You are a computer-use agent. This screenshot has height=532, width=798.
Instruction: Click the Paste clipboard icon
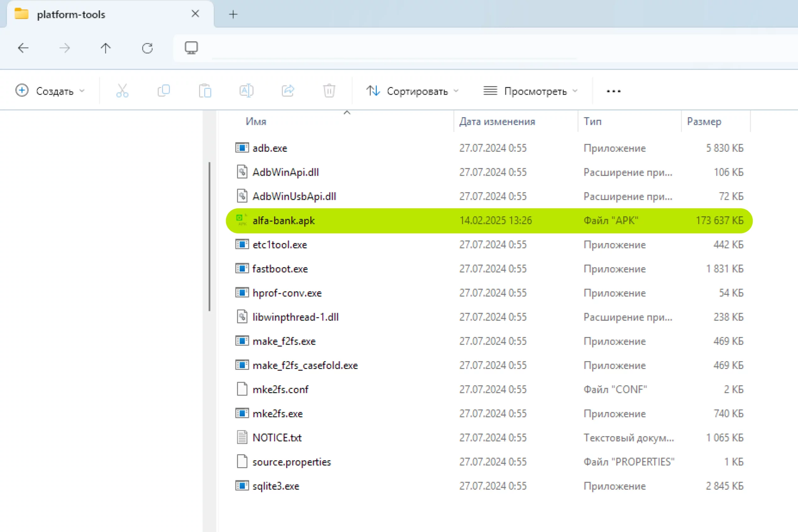click(x=205, y=91)
